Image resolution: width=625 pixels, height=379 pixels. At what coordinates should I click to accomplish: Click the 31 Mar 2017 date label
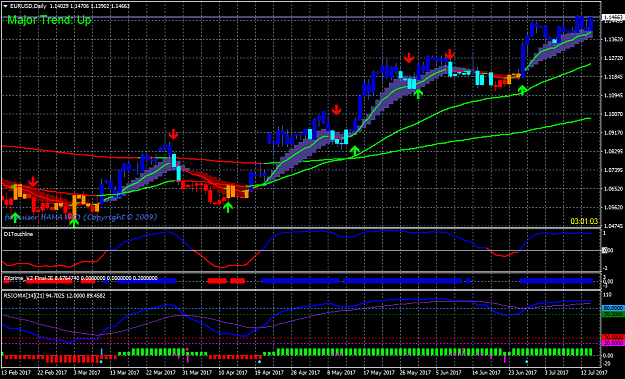pyautogui.click(x=197, y=373)
